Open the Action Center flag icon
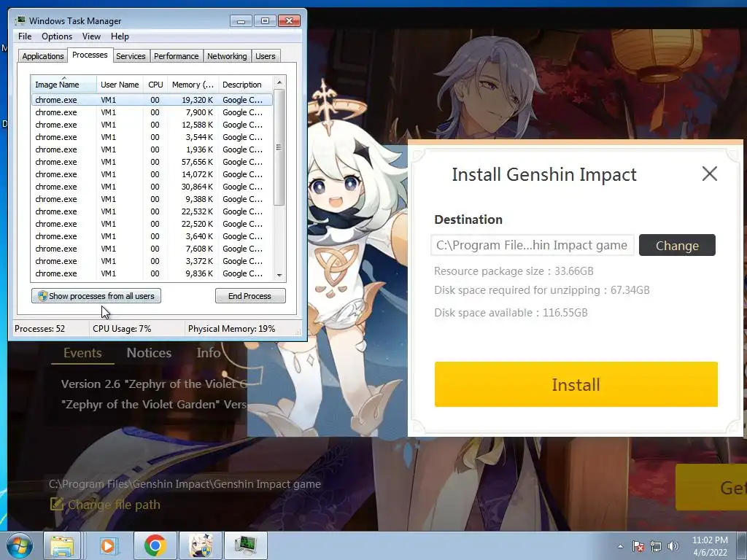747x560 pixels. [x=638, y=546]
